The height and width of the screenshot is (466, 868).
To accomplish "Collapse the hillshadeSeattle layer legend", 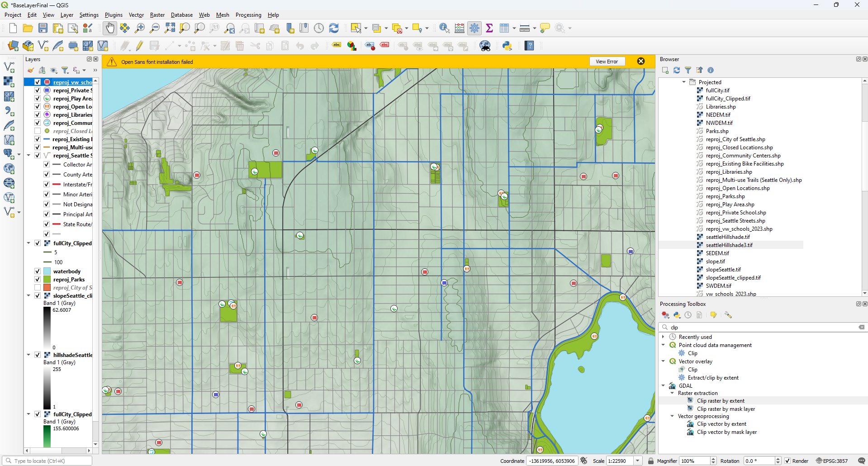I will 28,355.
